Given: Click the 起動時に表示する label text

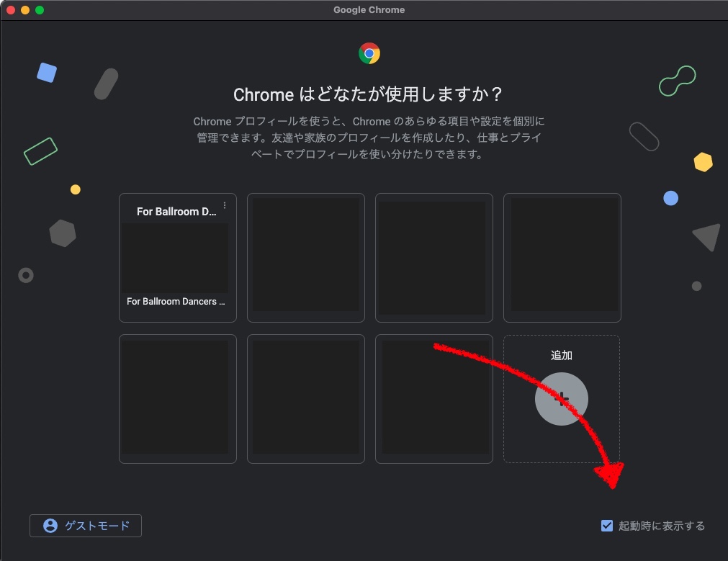Looking at the screenshot, I should 662,526.
